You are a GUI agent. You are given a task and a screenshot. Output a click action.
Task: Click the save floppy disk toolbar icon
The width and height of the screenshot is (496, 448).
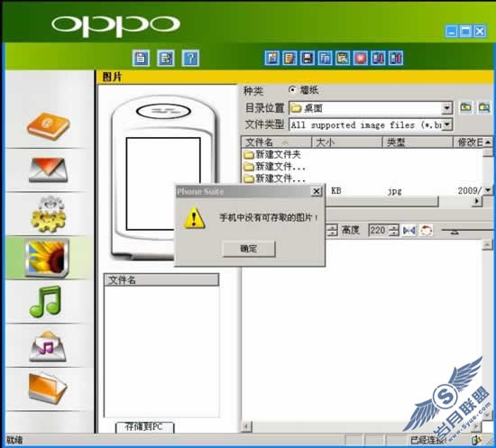click(x=308, y=58)
